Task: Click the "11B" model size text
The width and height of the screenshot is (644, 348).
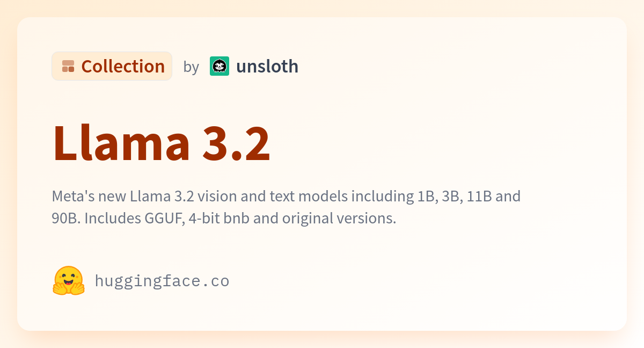Action: (x=479, y=196)
